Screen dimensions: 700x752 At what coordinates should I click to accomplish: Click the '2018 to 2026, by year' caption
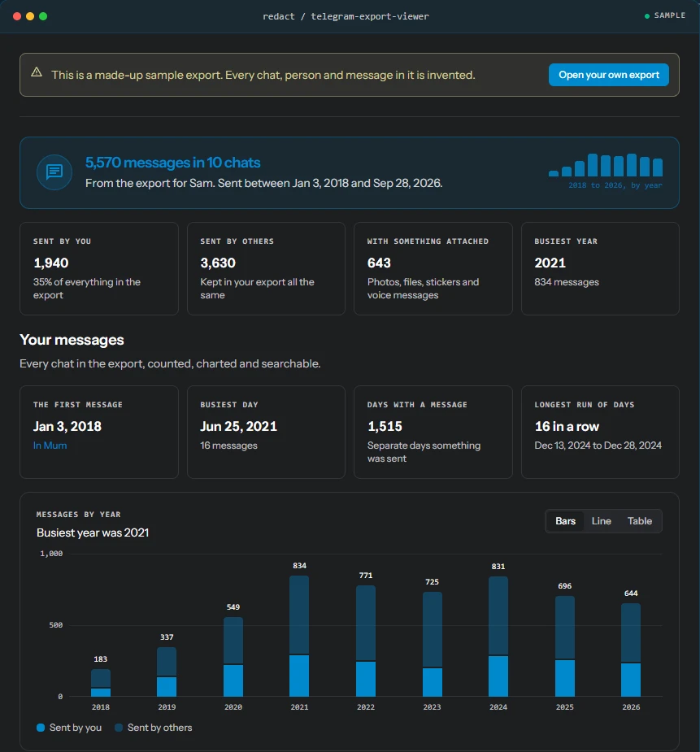point(615,185)
